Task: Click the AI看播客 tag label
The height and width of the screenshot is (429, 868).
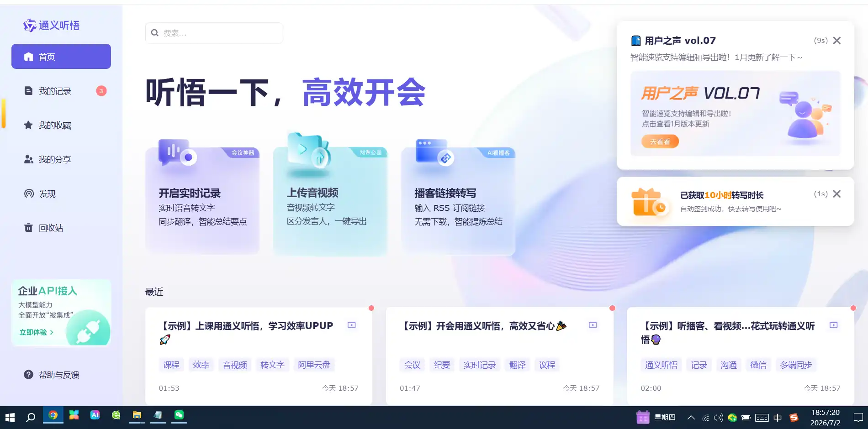Action: click(x=498, y=152)
